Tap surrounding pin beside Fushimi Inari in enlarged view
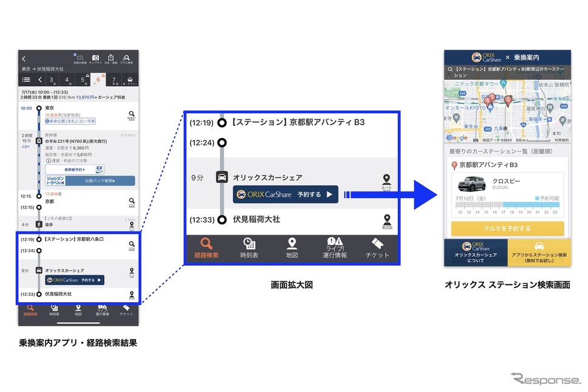 (x=387, y=221)
